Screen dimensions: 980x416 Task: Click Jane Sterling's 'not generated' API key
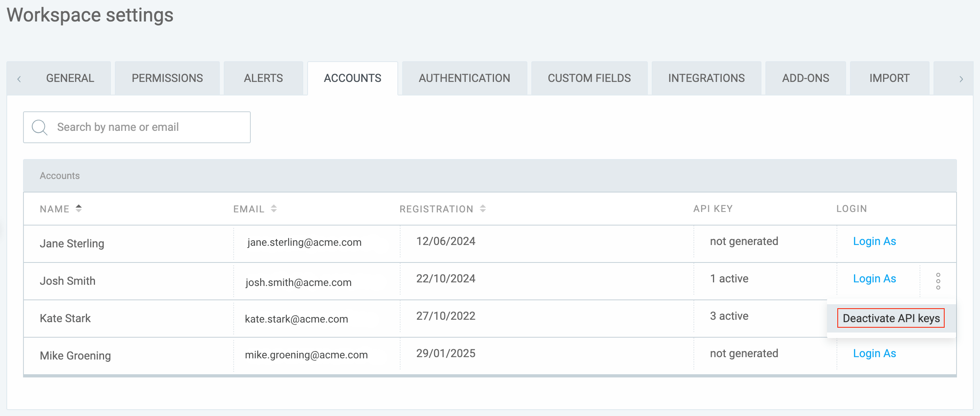click(744, 241)
